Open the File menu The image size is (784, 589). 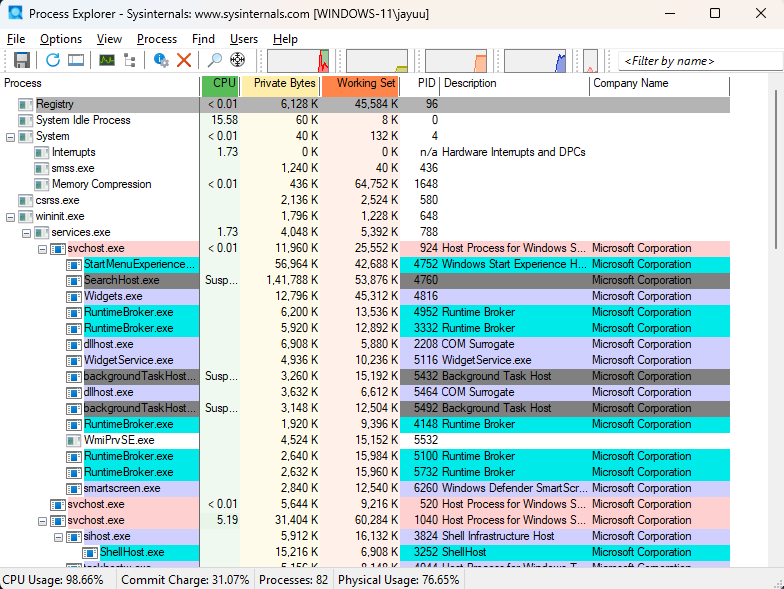16,39
